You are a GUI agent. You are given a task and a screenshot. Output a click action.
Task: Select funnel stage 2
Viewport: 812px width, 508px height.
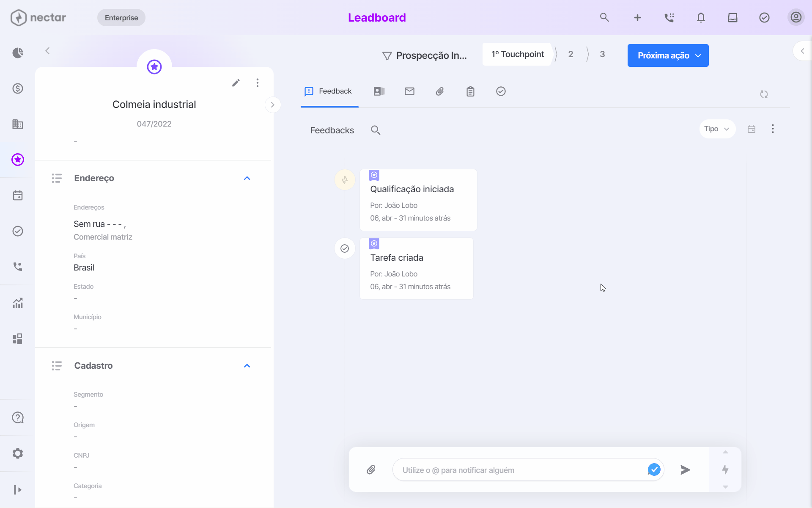coord(571,54)
